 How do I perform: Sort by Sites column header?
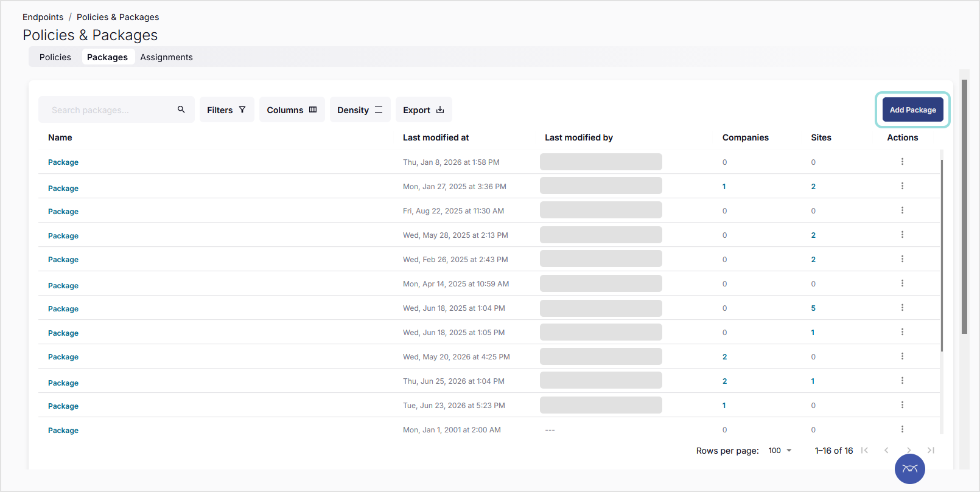[x=821, y=137]
